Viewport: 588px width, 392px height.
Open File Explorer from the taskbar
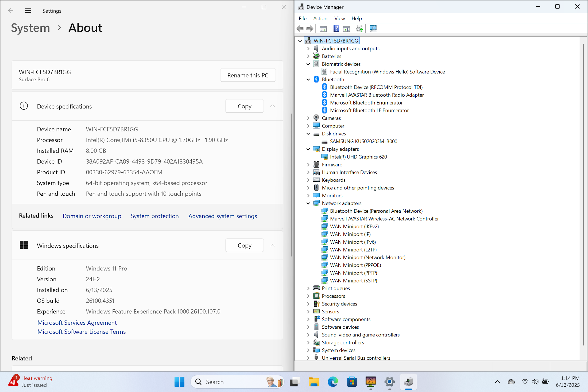[x=314, y=382]
